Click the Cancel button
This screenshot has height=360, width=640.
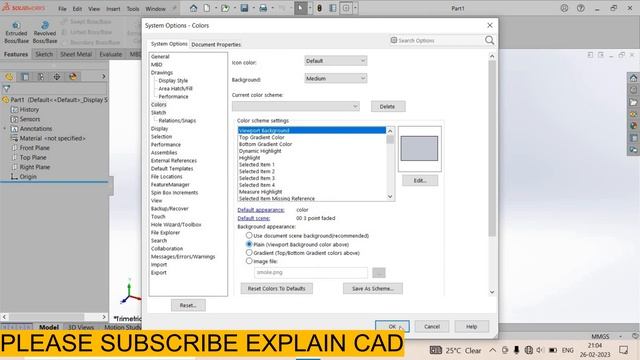pyautogui.click(x=432, y=327)
